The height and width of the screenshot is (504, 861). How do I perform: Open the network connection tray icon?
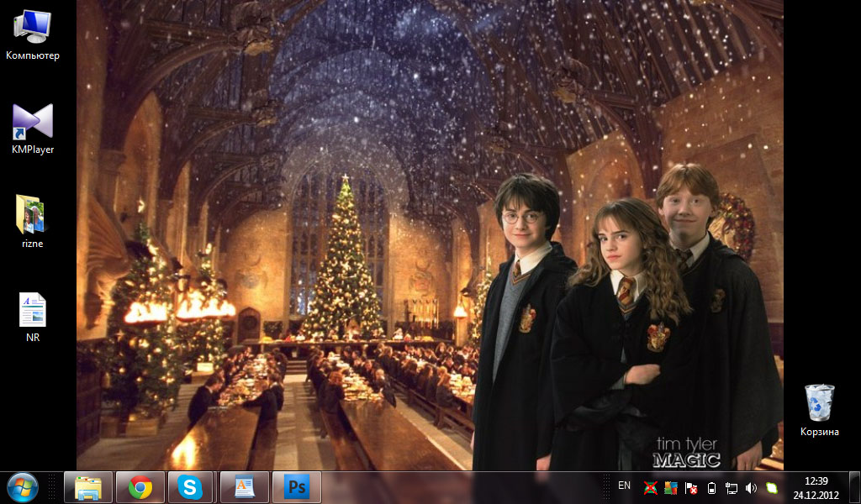click(732, 487)
